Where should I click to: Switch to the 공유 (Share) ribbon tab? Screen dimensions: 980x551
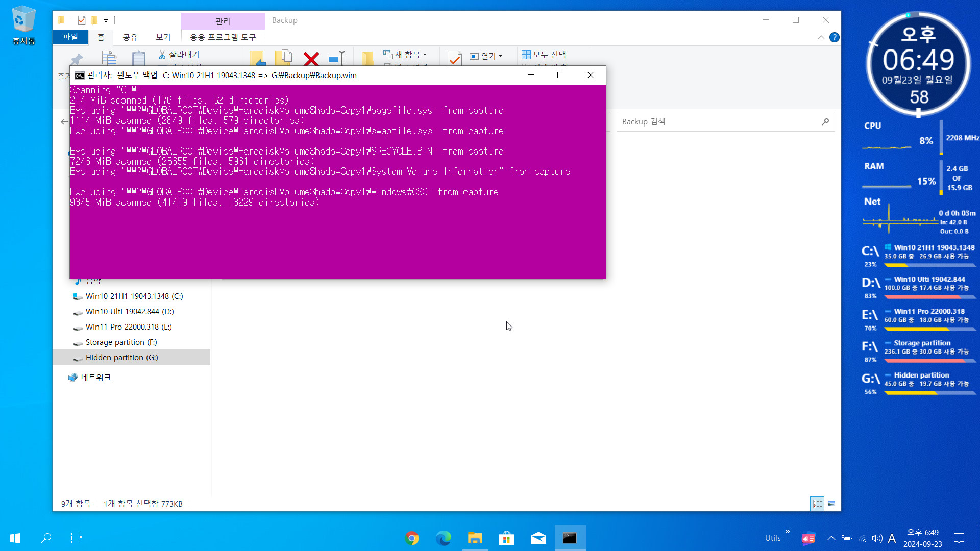click(130, 37)
